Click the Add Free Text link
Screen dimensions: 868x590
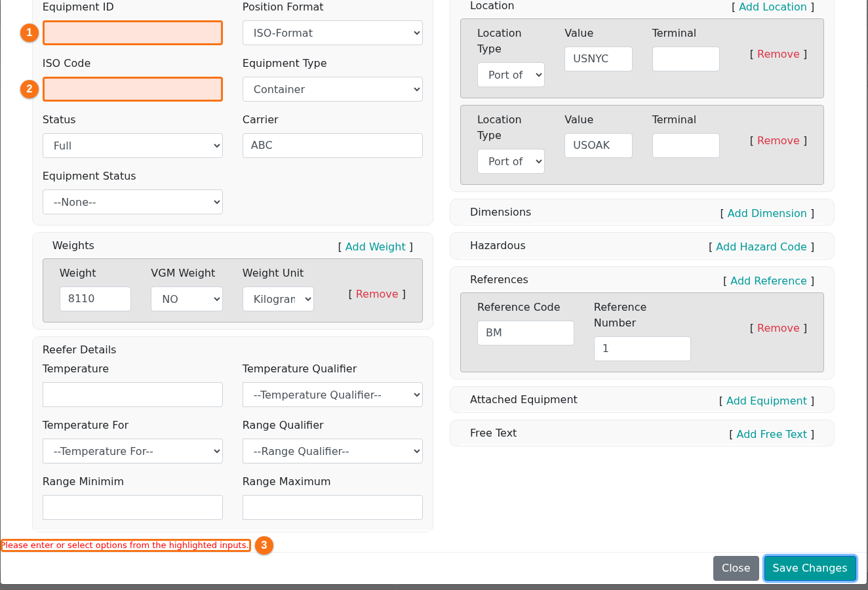tap(772, 434)
